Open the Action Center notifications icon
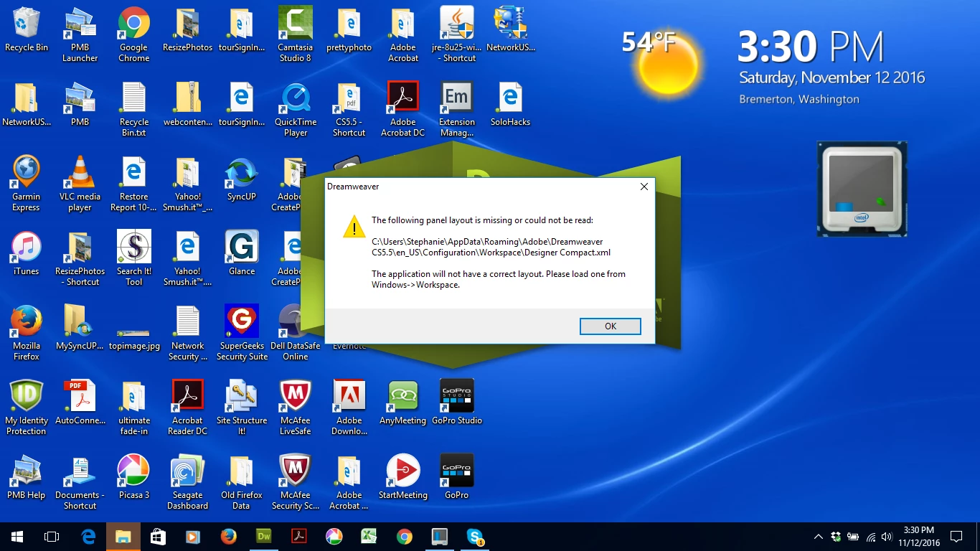Image resolution: width=980 pixels, height=551 pixels. coord(956,537)
